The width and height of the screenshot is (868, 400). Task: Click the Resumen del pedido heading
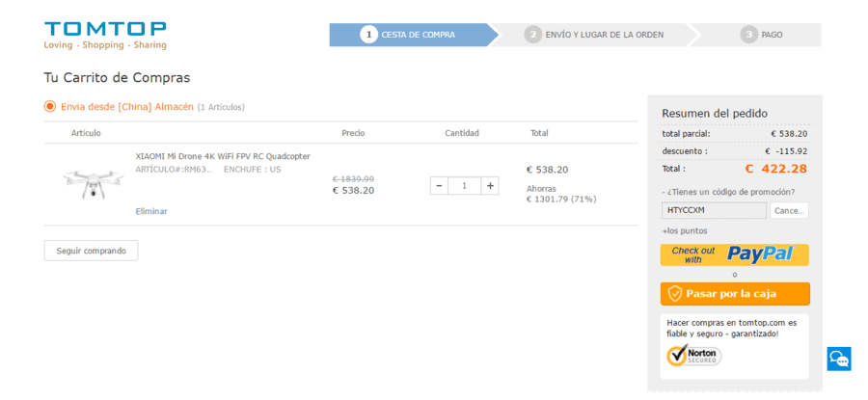click(715, 114)
